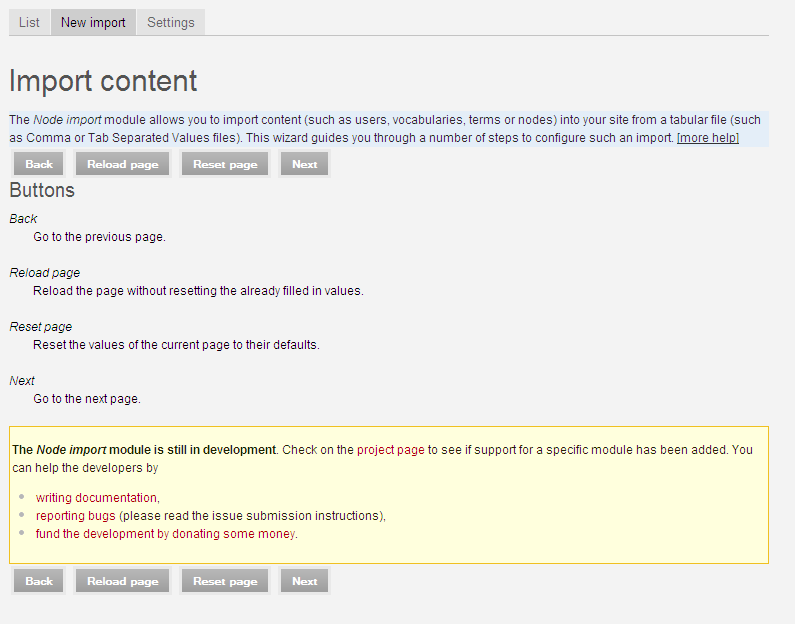Click the bottom Back button
The width and height of the screenshot is (795, 624).
pos(39,581)
